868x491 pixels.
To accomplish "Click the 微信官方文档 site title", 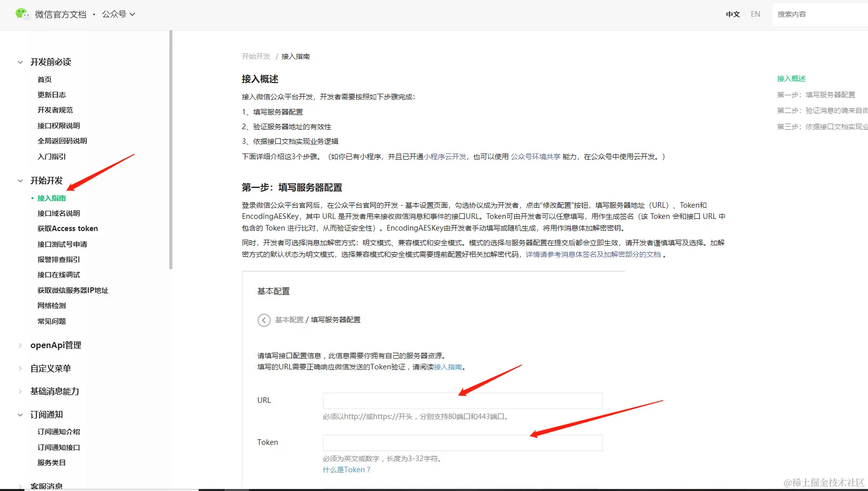I will 61,14.
